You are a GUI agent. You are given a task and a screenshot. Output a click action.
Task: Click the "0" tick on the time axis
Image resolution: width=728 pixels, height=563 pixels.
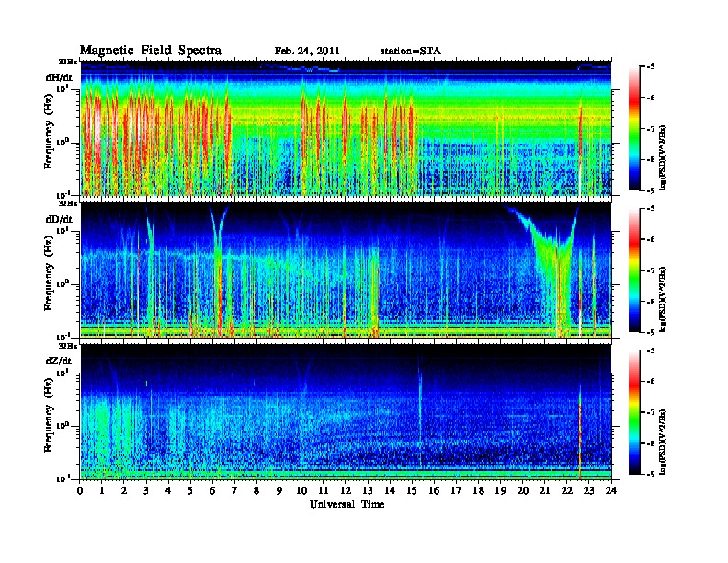coord(80,490)
